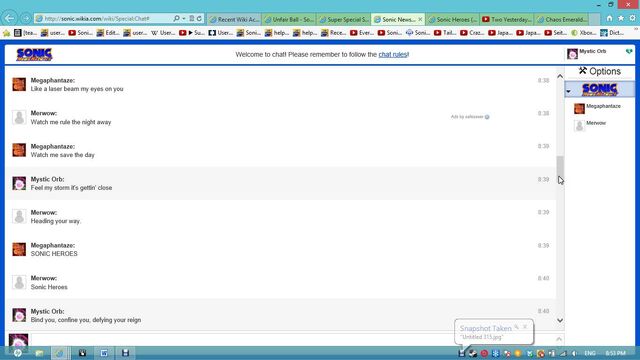The height and width of the screenshot is (360, 640).
Task: Open the Seit... YouTube bookmark
Action: (x=556, y=33)
